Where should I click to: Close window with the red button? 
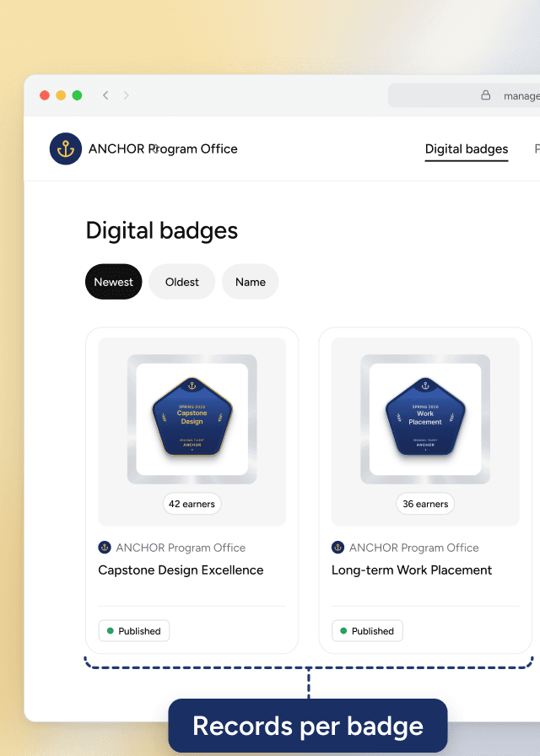tap(45, 95)
